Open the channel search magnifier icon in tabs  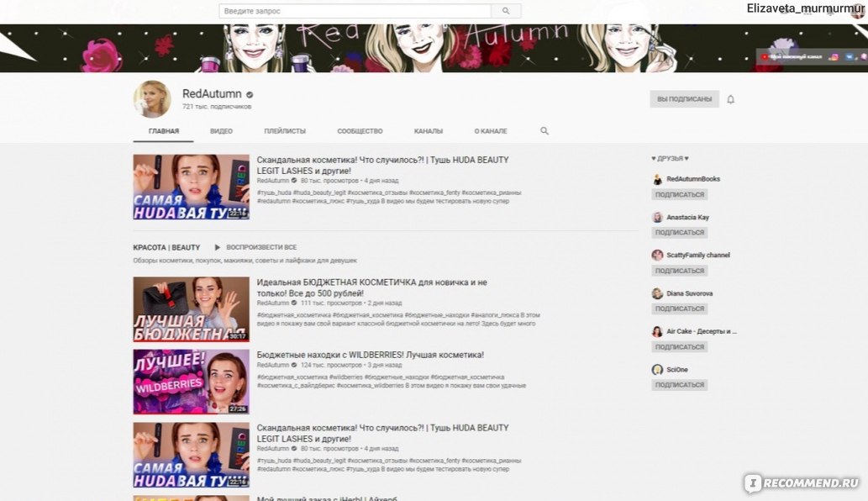(x=544, y=131)
